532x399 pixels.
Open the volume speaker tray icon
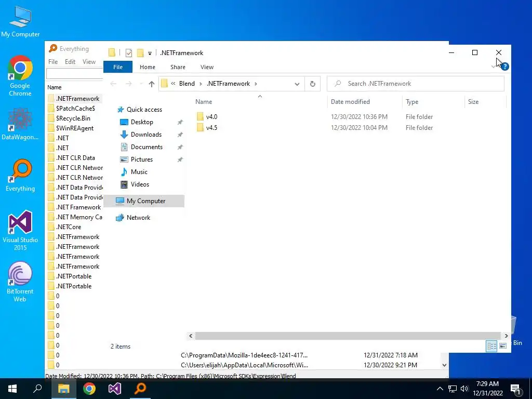pos(464,389)
